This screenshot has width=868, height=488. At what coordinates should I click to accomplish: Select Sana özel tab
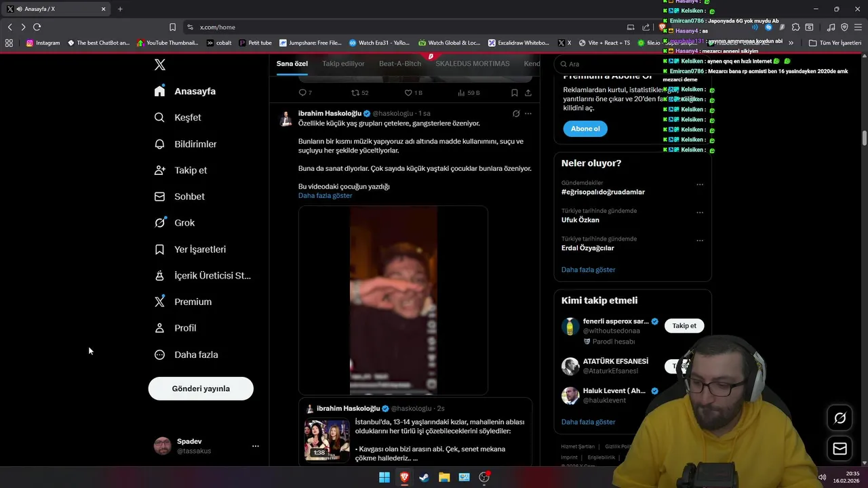(292, 64)
